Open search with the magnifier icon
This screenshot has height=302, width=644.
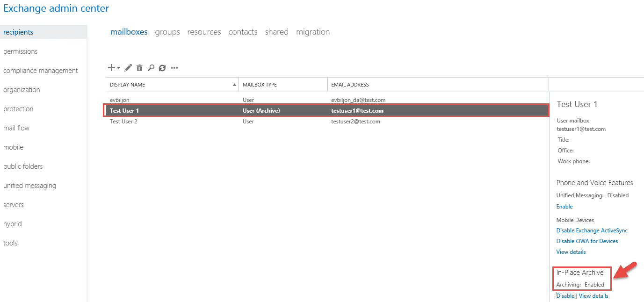click(151, 68)
